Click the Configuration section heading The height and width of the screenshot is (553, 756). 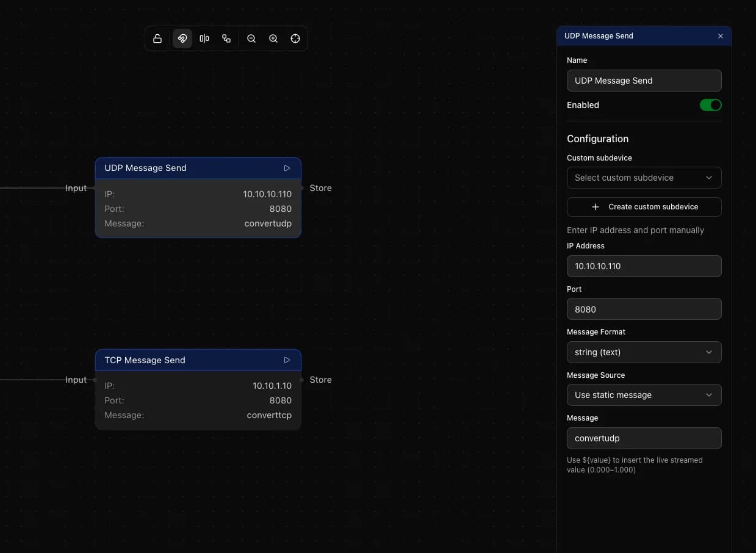click(x=597, y=139)
